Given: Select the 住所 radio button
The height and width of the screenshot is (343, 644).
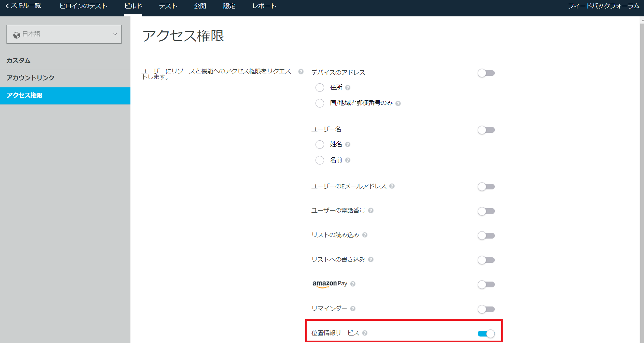Looking at the screenshot, I should point(320,87).
